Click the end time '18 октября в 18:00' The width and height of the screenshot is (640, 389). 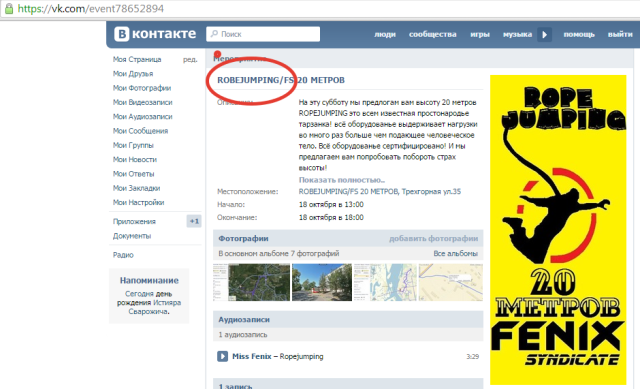[331, 218]
